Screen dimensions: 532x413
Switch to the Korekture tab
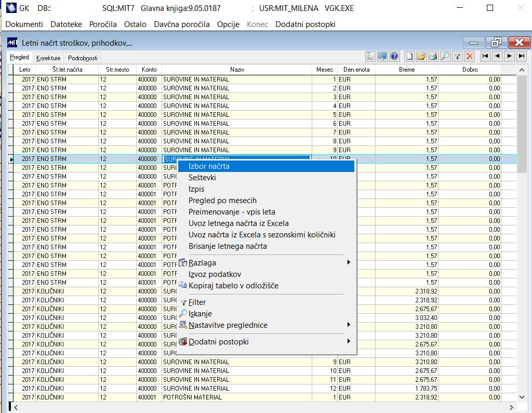tap(48, 58)
